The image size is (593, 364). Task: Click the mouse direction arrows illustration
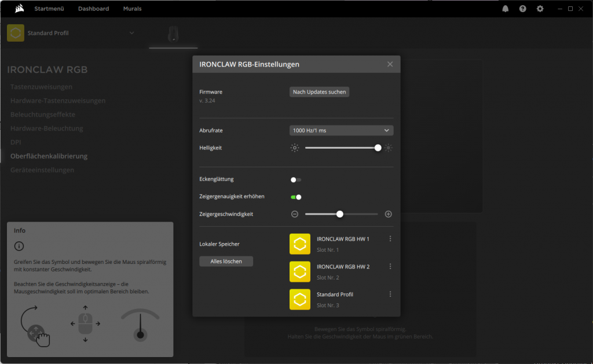(86, 323)
